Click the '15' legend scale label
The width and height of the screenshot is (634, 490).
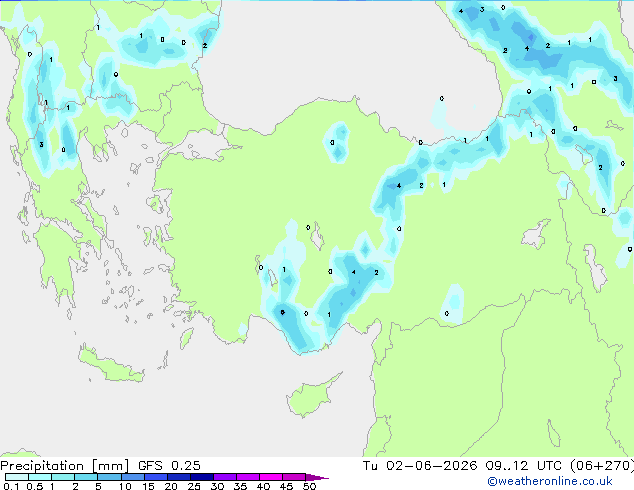point(148,486)
